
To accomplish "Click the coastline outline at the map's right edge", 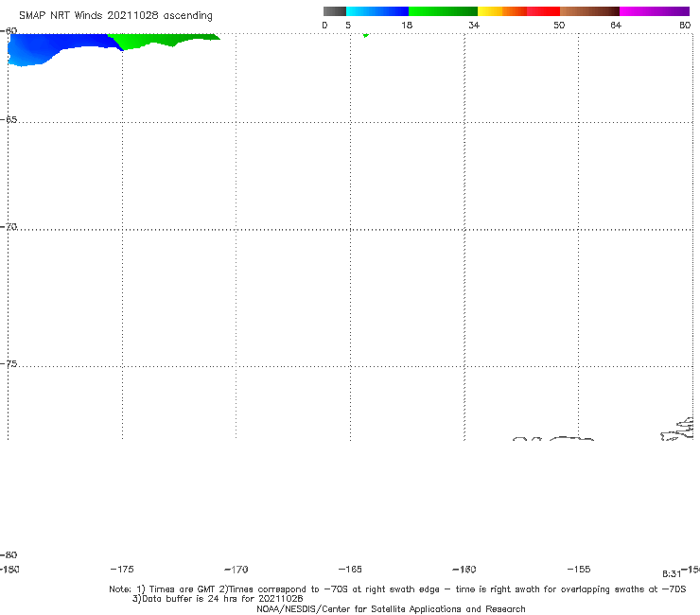I will click(x=677, y=429).
